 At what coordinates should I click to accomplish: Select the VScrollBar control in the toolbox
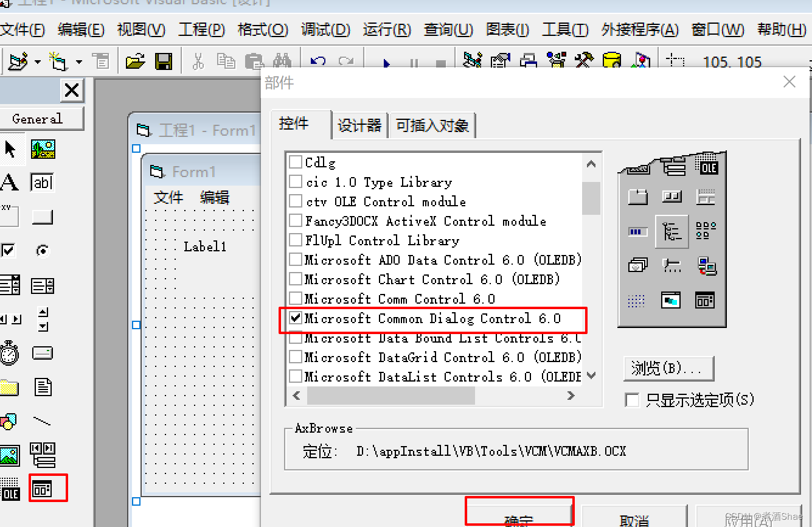(43, 319)
